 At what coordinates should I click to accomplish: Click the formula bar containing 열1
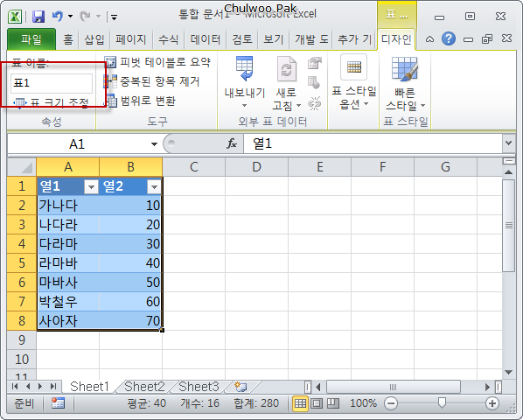click(x=373, y=144)
